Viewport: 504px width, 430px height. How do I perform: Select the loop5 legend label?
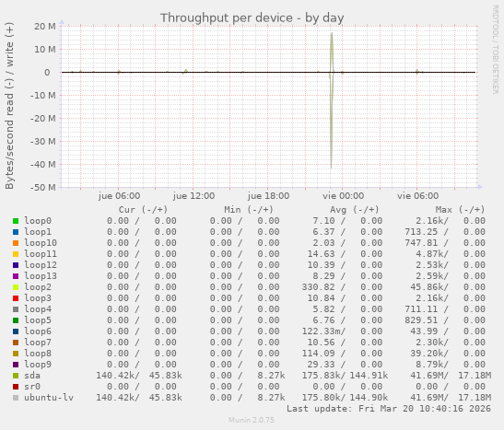[x=38, y=320]
